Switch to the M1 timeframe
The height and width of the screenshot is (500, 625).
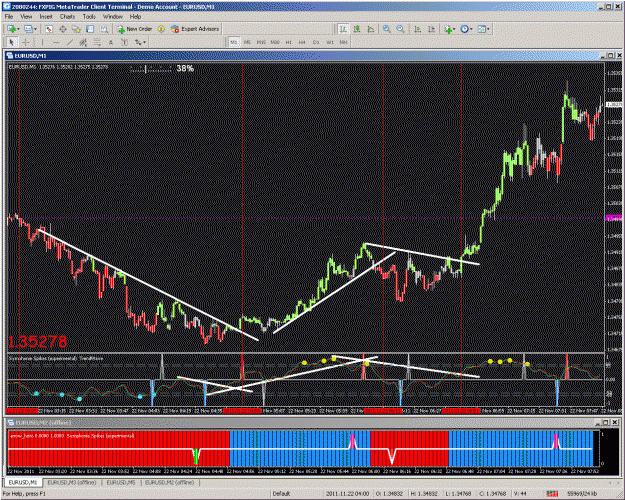pos(234,42)
